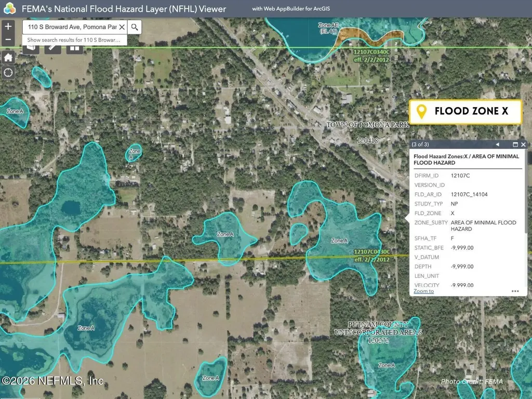The height and width of the screenshot is (399, 532).
Task: Open the measurement ruler widget
Action: [52, 49]
